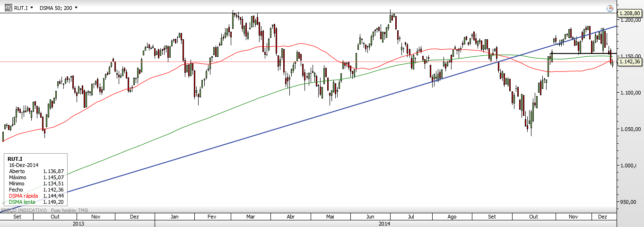Click the Jan month label
644x227 pixels.
click(174, 217)
